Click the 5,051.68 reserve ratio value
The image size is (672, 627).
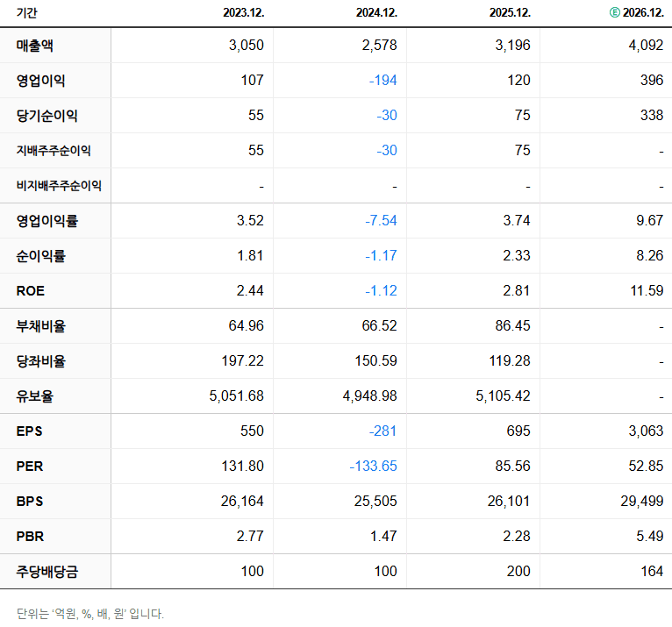coord(237,396)
